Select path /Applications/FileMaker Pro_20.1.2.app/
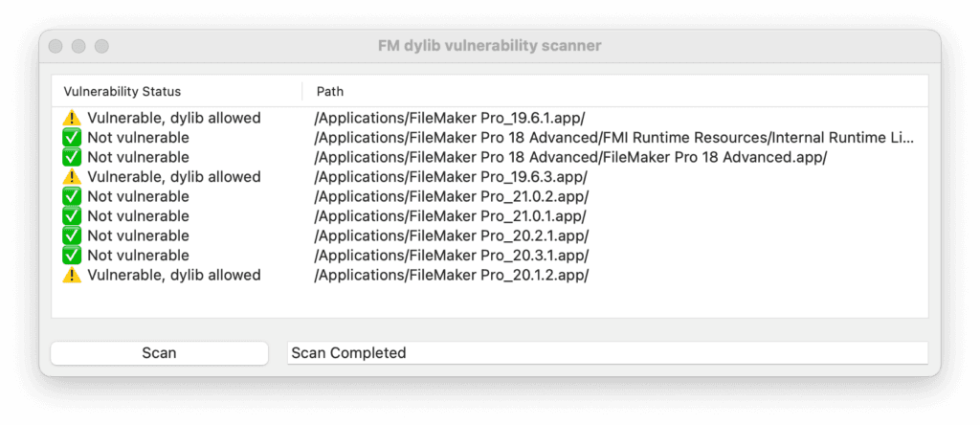The width and height of the screenshot is (980, 425). click(451, 275)
